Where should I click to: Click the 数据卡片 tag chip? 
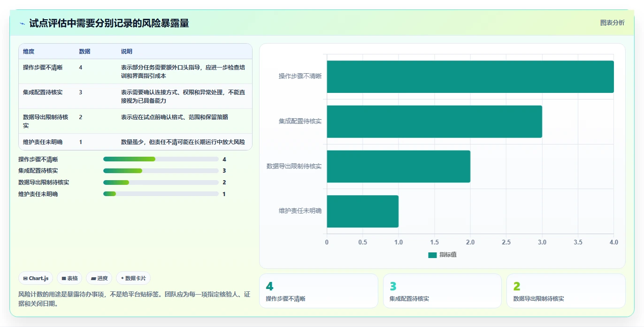pyautogui.click(x=133, y=278)
